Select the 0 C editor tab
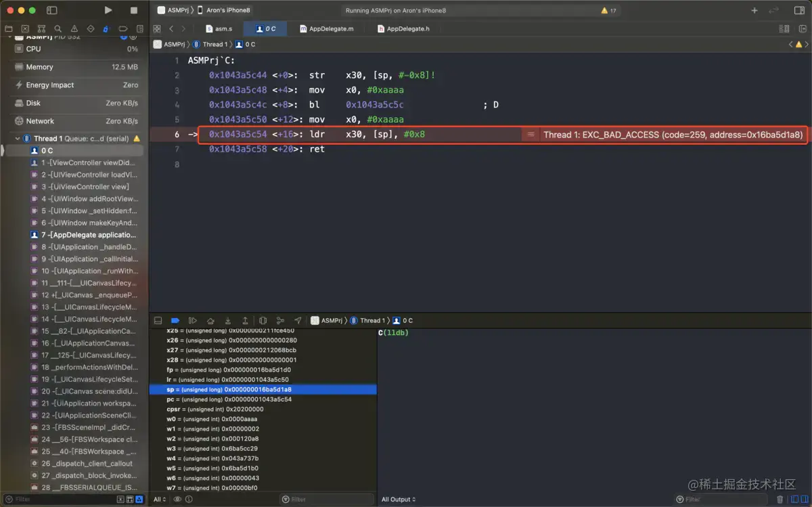The image size is (812, 507). [x=265, y=28]
